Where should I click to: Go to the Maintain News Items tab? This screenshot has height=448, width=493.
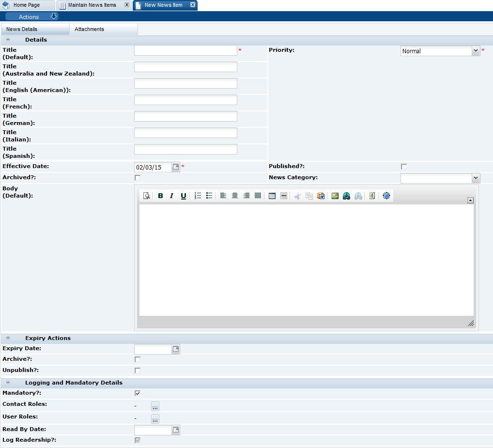(x=92, y=5)
